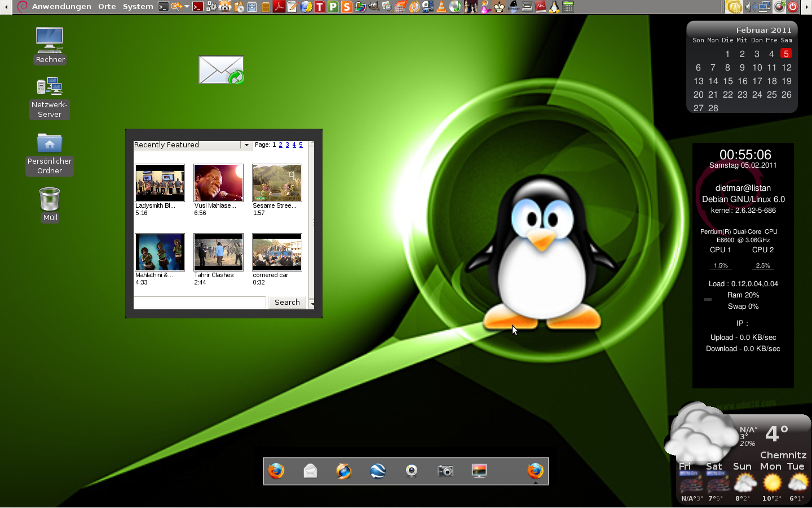This screenshot has height=508, width=812.
Task: Open the CD disc application icon
Action: click(454, 7)
